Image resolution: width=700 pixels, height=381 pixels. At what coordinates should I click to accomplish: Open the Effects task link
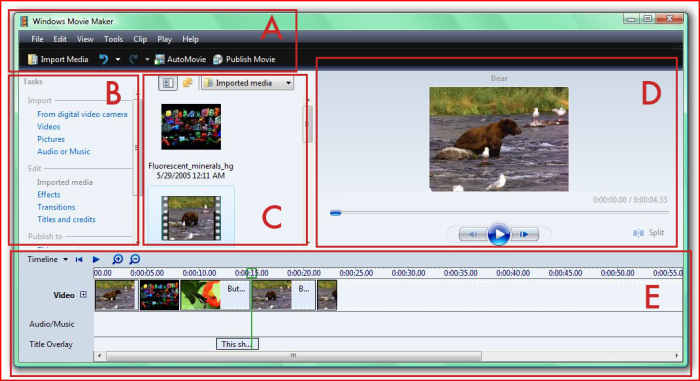[49, 195]
